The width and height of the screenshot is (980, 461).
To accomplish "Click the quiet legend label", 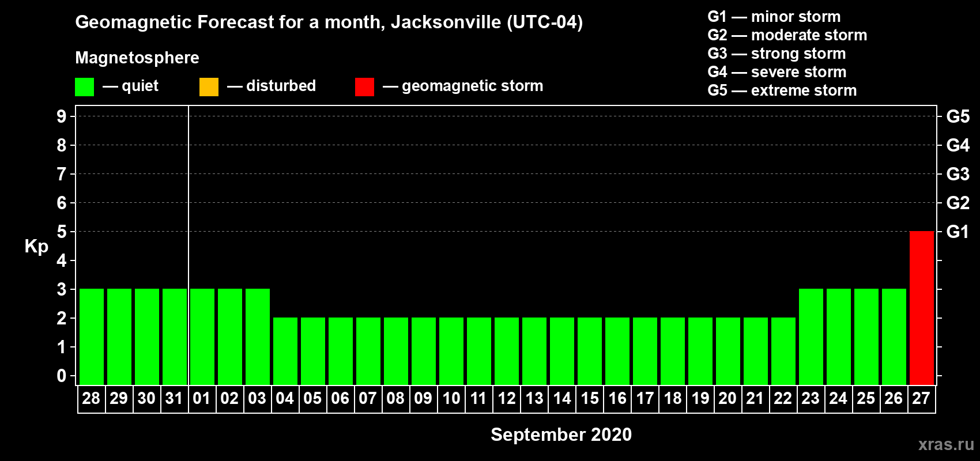I will 140,86.
